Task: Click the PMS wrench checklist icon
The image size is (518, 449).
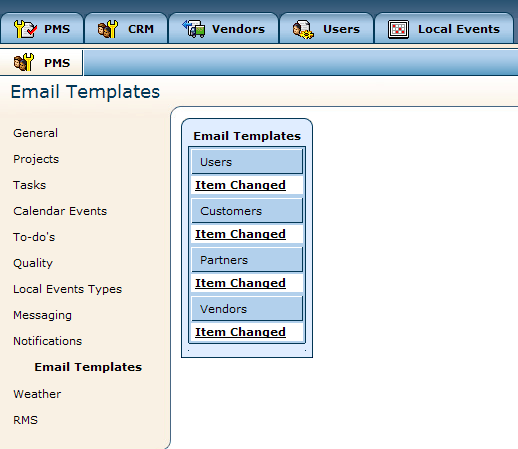Action: pos(25,29)
